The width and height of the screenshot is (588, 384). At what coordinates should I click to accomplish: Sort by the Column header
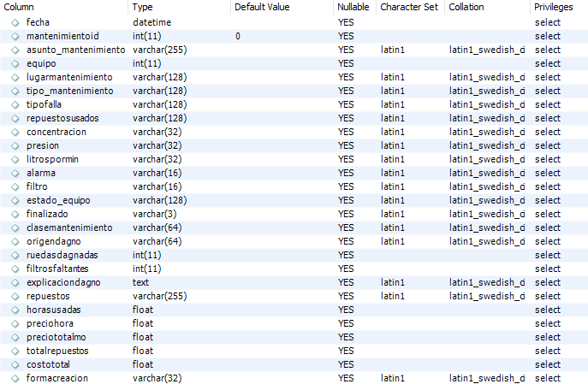tap(19, 7)
